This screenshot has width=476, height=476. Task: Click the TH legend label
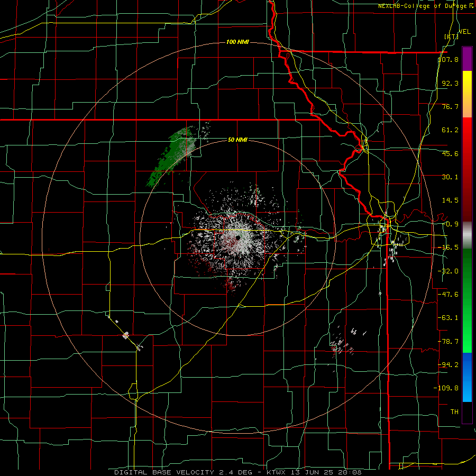[454, 411]
